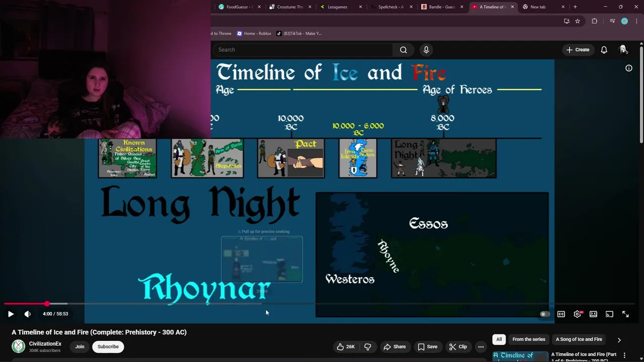Submit the search with magnifier icon
644x362 pixels.
[404, 50]
